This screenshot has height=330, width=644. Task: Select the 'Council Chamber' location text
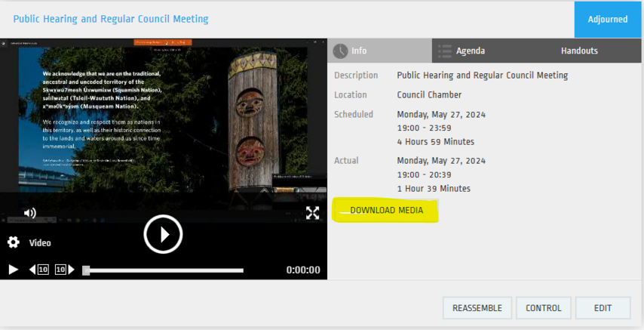[429, 94]
